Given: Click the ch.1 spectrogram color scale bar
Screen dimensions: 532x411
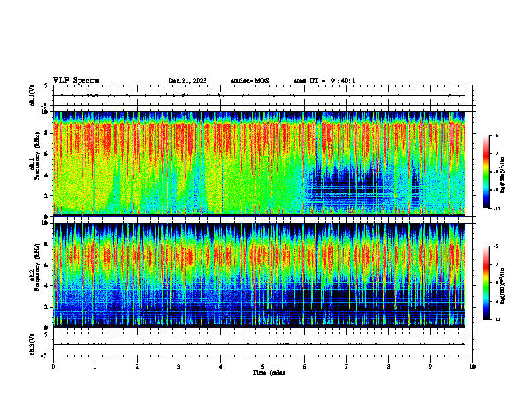Looking at the screenshot, I should pos(486,172).
